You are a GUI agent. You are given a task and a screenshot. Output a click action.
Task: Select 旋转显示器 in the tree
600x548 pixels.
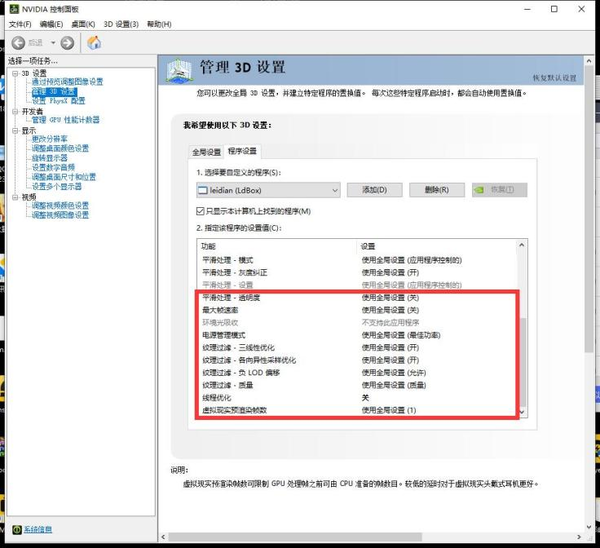pyautogui.click(x=50, y=158)
